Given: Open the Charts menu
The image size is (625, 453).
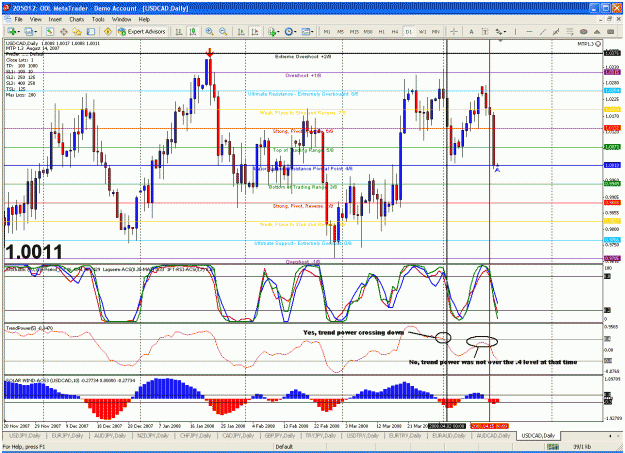Looking at the screenshot, I should tap(77, 19).
